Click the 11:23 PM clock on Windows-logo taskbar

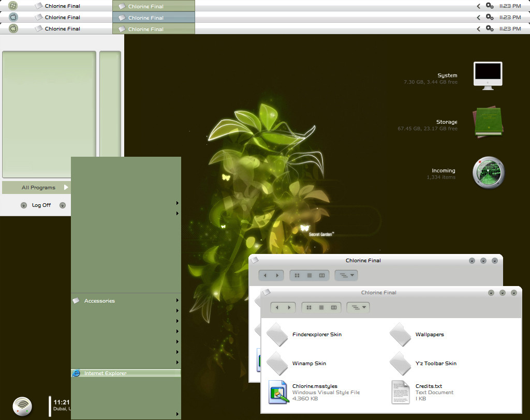point(510,6)
